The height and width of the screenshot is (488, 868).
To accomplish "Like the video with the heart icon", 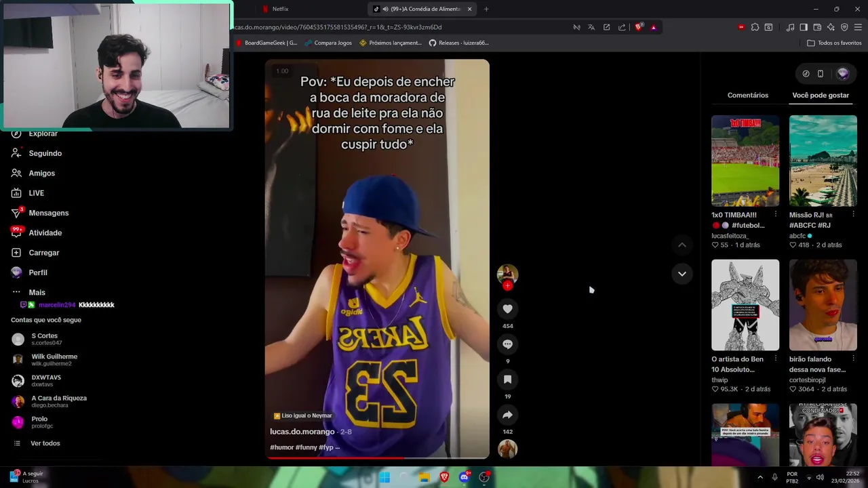I will point(507,309).
